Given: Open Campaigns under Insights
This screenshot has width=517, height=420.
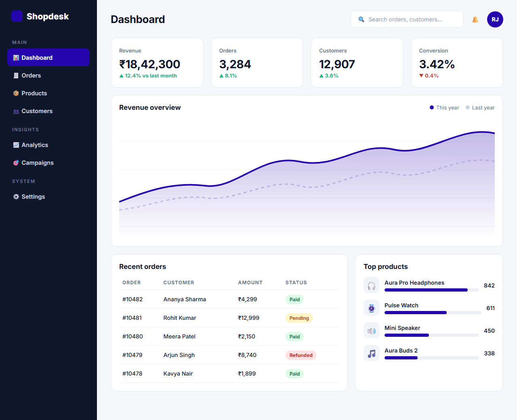Looking at the screenshot, I should click(x=48, y=163).
